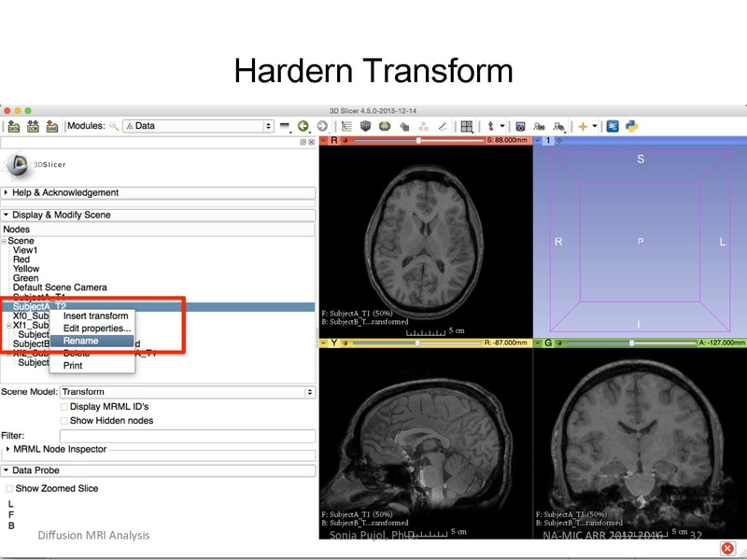This screenshot has width=747, height=560.
Task: Click the green previous module arrow
Action: tap(303, 126)
